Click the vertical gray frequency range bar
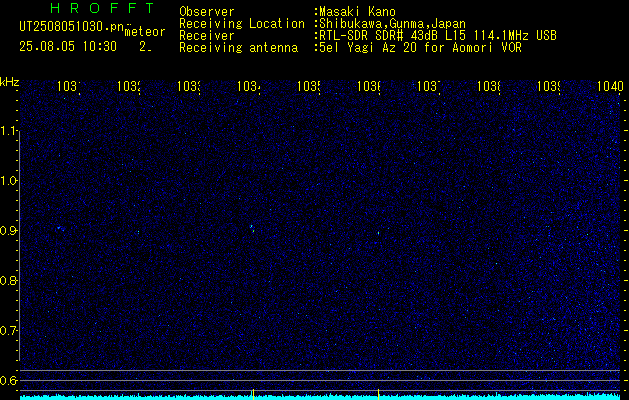Image resolution: width=629 pixels, height=400 pixels. tap(19, 246)
